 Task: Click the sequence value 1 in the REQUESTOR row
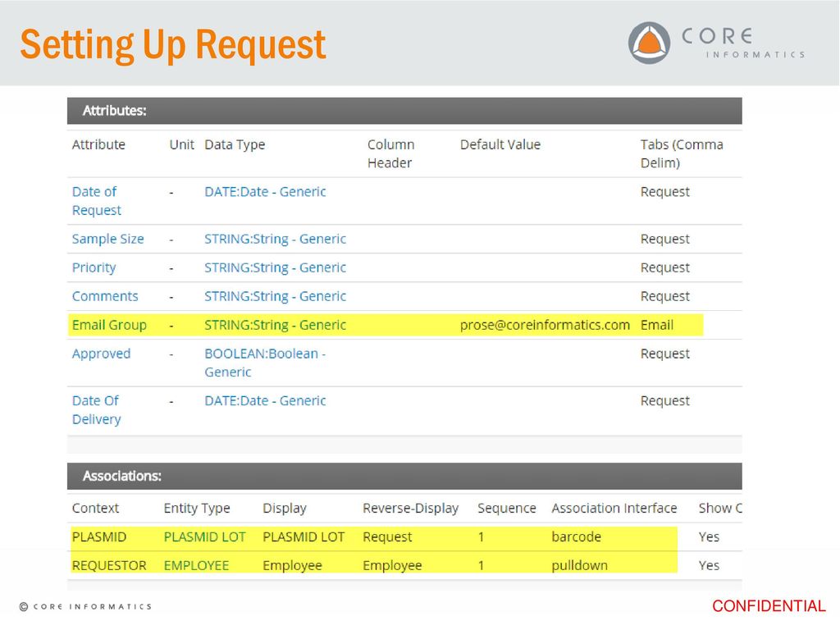pyautogui.click(x=481, y=566)
